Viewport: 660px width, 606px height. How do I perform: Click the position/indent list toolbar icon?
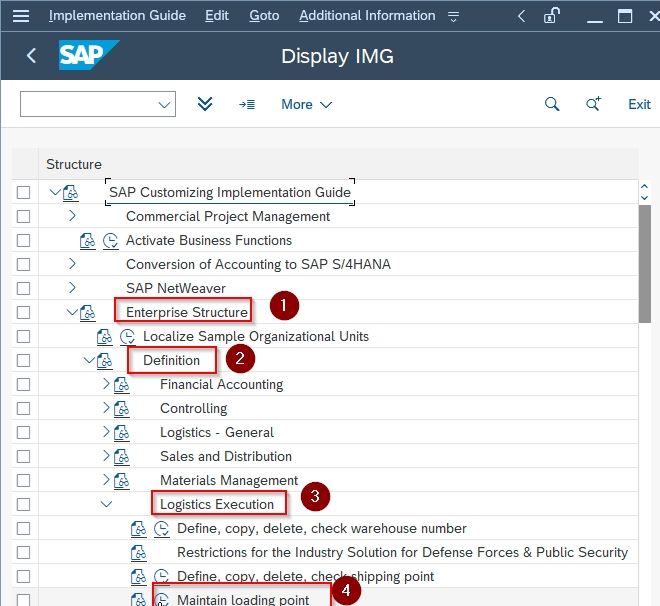point(247,104)
